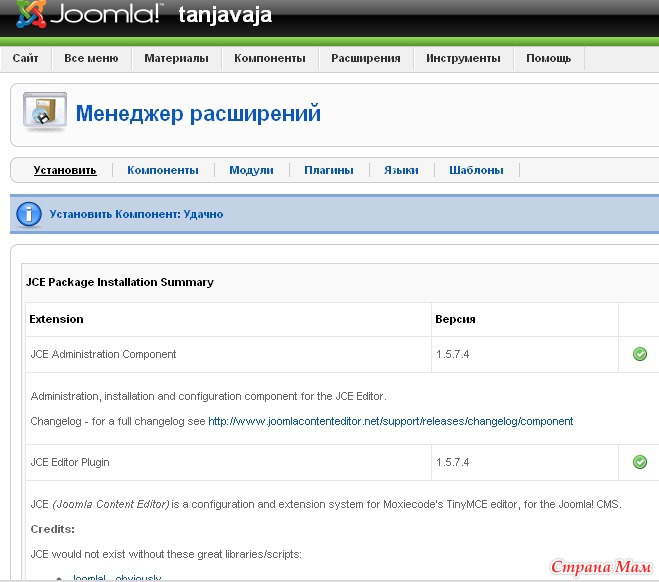Viewport: 659px width, 582px height.
Task: Open the Сайт menu
Action: [x=25, y=58]
